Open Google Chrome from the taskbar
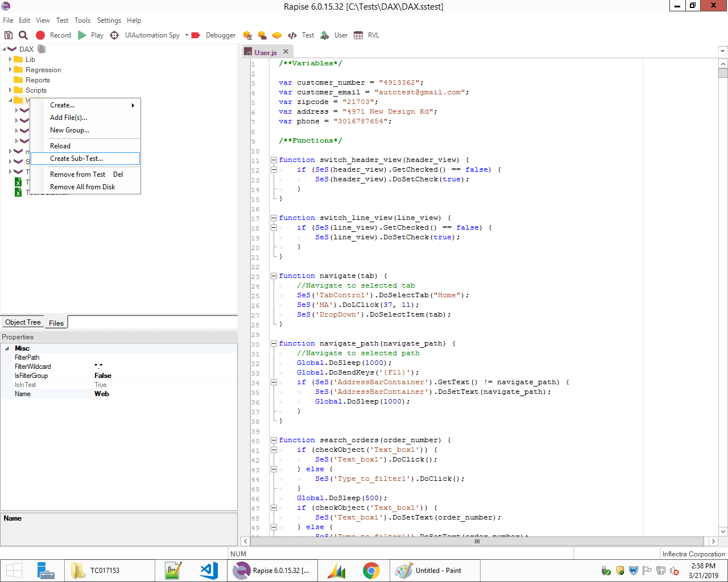This screenshot has height=582, width=728. (x=371, y=571)
